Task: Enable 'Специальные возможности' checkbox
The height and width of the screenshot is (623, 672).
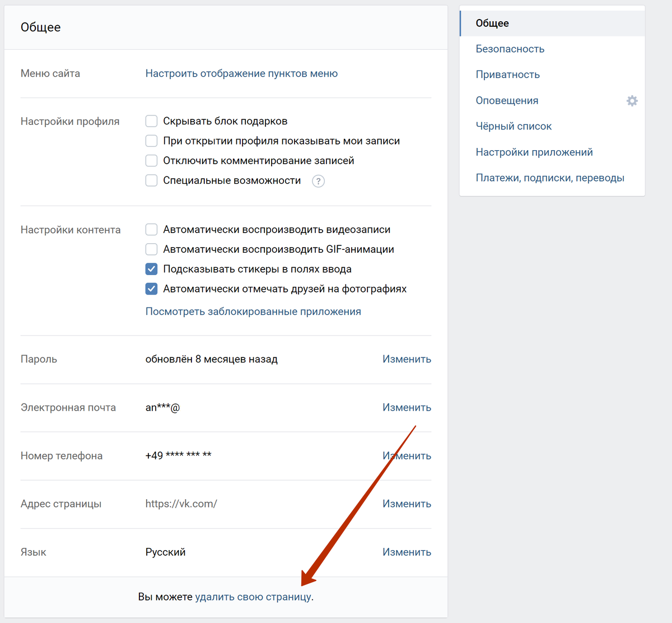Action: 151,180
